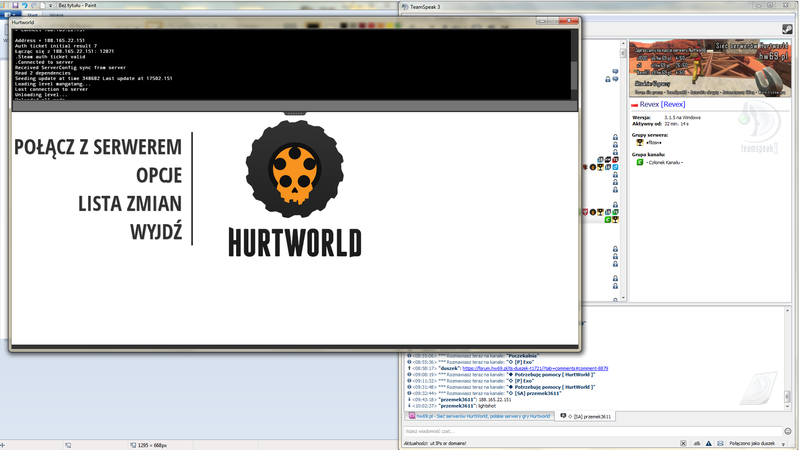Click the 'ab' icon in TeamSpeak status bar

(696, 443)
